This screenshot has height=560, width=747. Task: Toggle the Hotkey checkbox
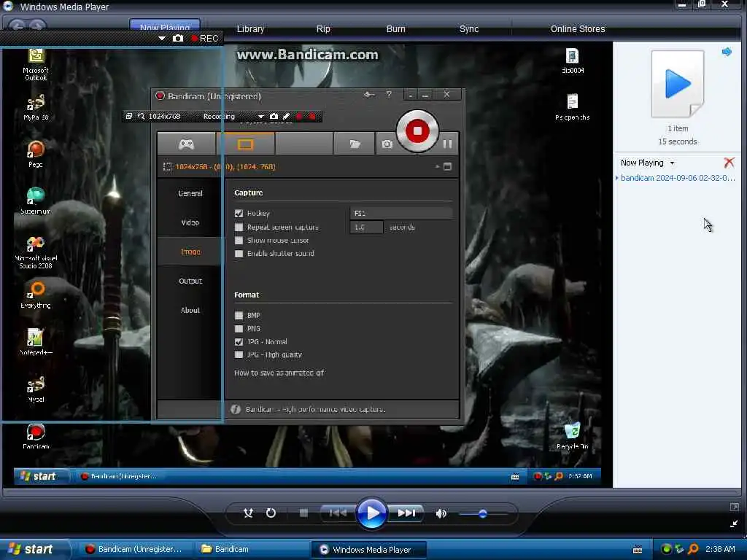pos(239,214)
